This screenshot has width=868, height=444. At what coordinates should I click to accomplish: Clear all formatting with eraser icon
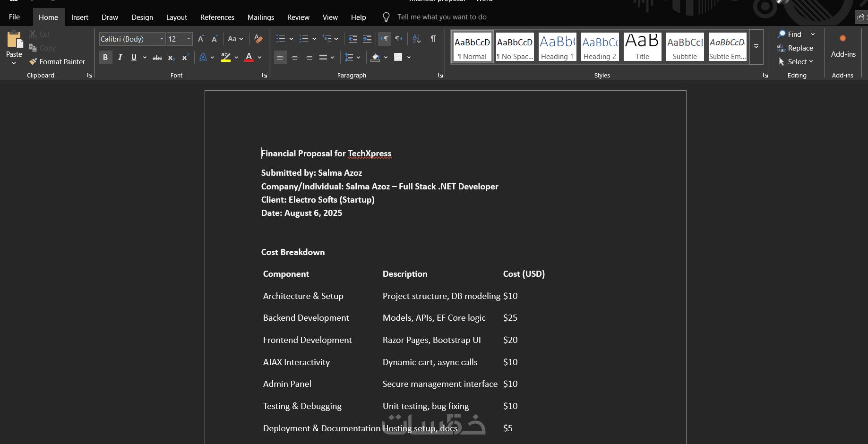point(258,39)
